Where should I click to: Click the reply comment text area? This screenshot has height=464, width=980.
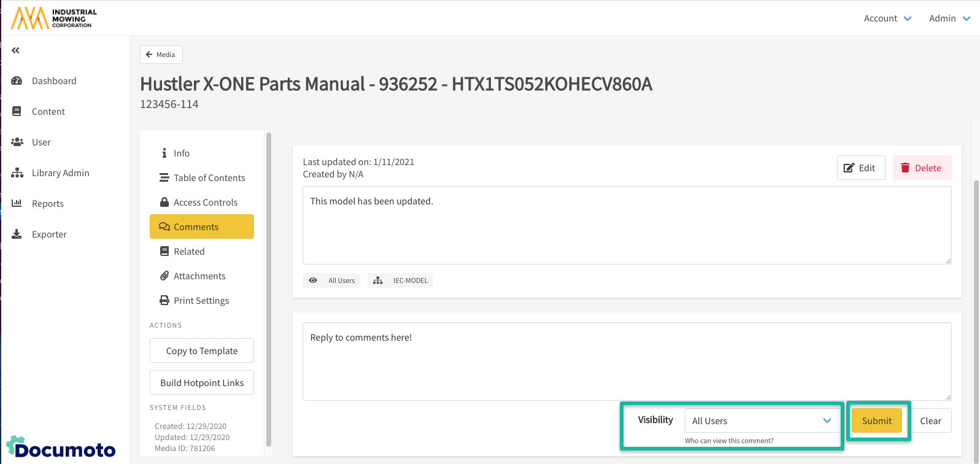(626, 362)
